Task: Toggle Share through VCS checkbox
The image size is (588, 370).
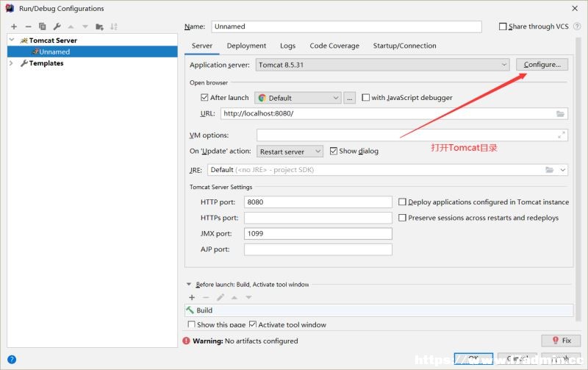Action: [x=503, y=26]
